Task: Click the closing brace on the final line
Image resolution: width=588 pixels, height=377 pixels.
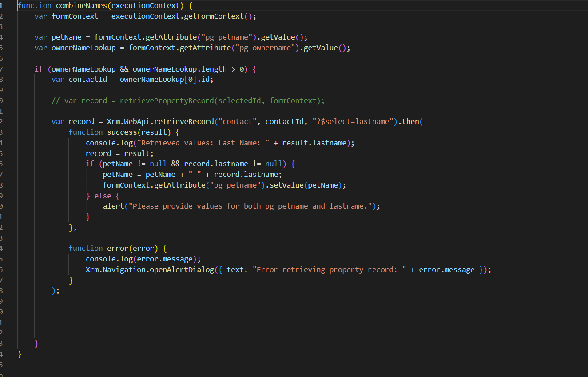Action: [19, 354]
